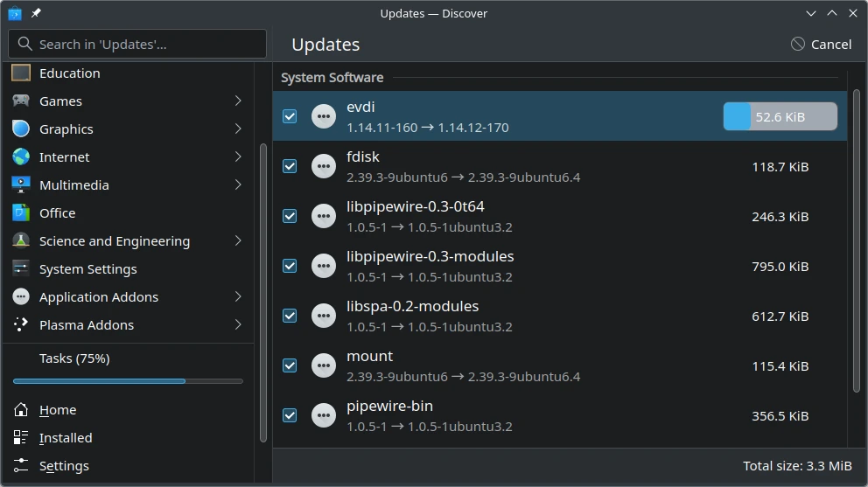The width and height of the screenshot is (868, 487).
Task: Open the Installed page
Action: [66, 438]
